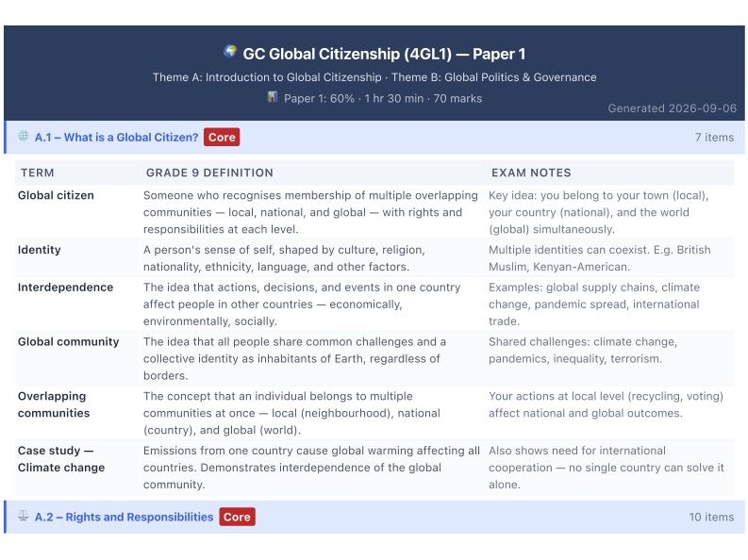Click the page title 'GC Global Citizenship (4GL1) — Paper 1'
Screen dimensions: 748x560
(384, 54)
